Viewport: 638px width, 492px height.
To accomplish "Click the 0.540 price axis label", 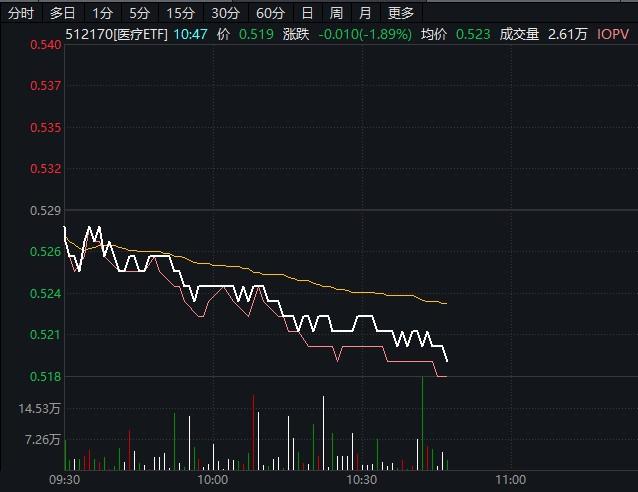I will pyautogui.click(x=46, y=45).
